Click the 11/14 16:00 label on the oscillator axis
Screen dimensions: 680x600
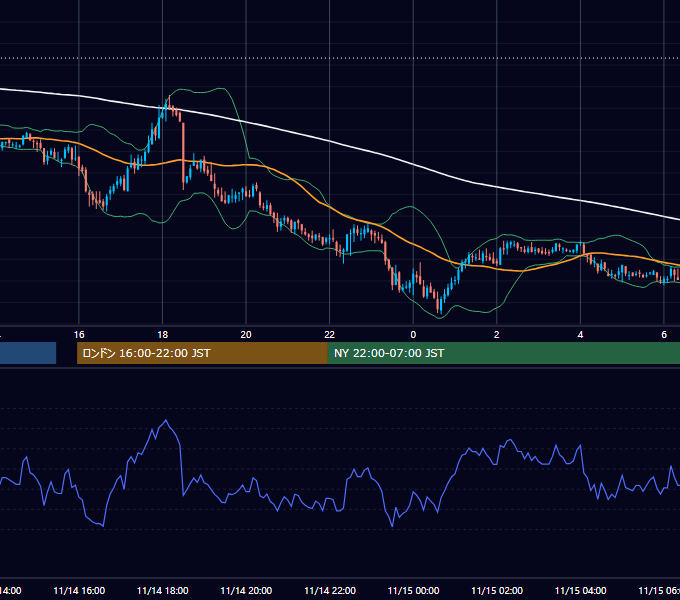(79, 590)
